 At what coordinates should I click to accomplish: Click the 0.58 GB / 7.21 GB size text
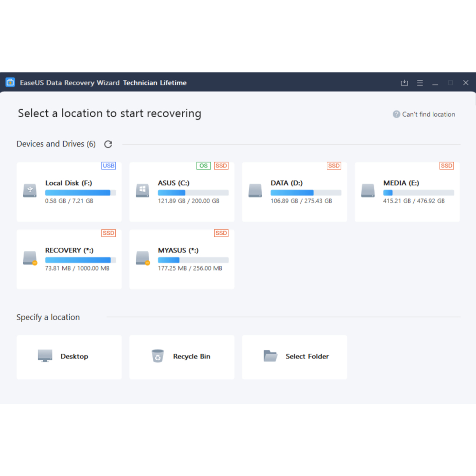pyautogui.click(x=69, y=201)
